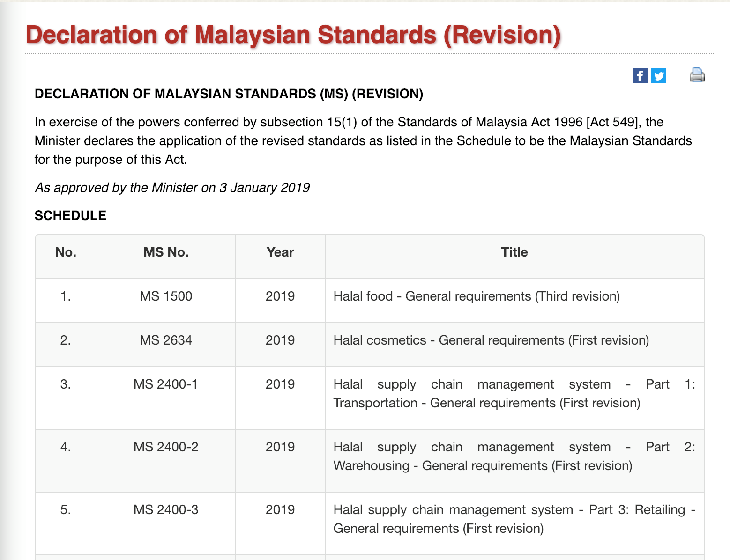Click the SCHEDULE heading
The width and height of the screenshot is (730, 560).
(70, 216)
